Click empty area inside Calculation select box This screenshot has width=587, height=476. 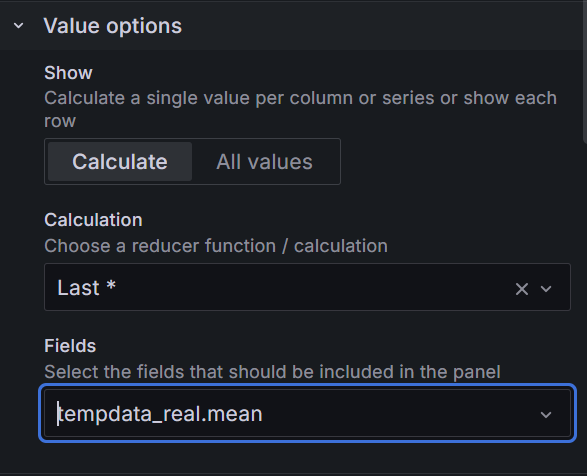pyautogui.click(x=314, y=287)
